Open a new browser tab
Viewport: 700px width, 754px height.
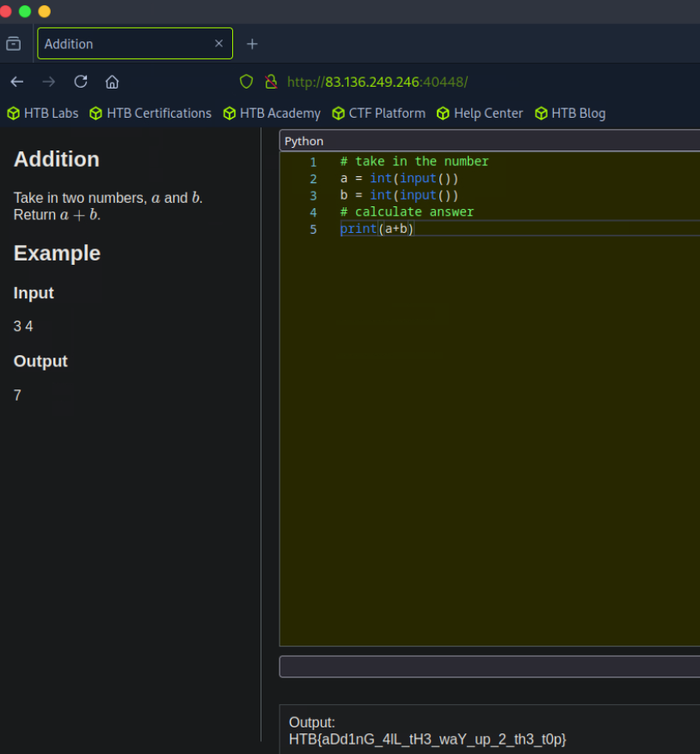[x=252, y=44]
